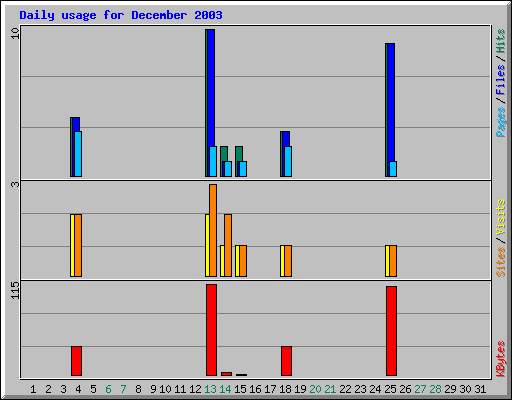Click the day 14 orange sites bar

(x=228, y=245)
